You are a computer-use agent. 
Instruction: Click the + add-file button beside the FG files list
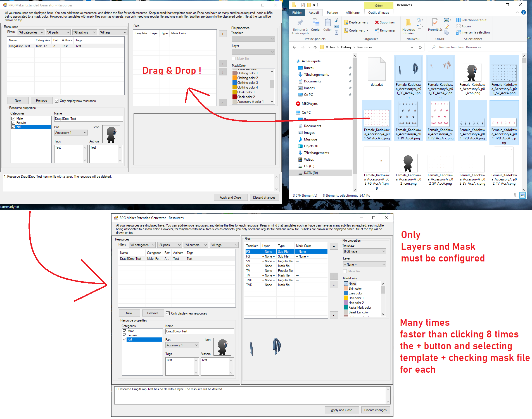click(x=334, y=246)
